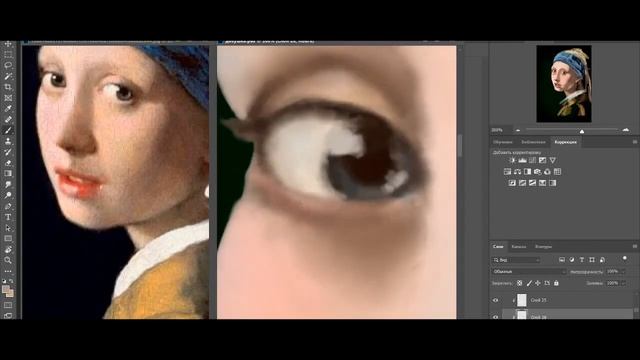Select the Healing Brush tool
640x360 pixels.
8,120
